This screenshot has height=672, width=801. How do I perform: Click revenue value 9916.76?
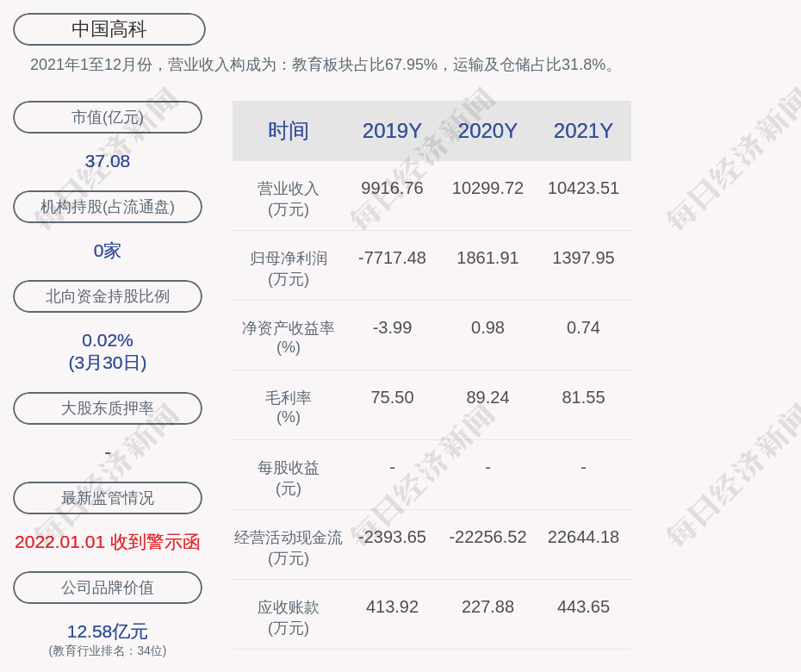[392, 188]
